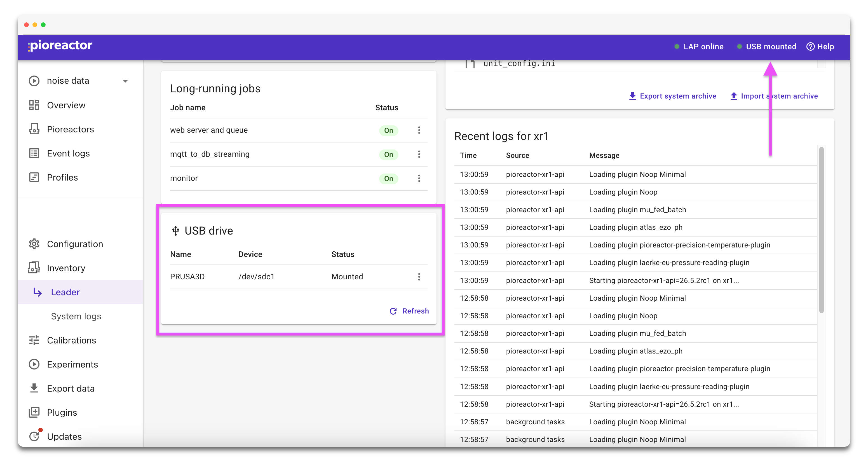Viewport: 868px width, 468px height.
Task: Click the Overview dashboard icon
Action: coord(34,105)
